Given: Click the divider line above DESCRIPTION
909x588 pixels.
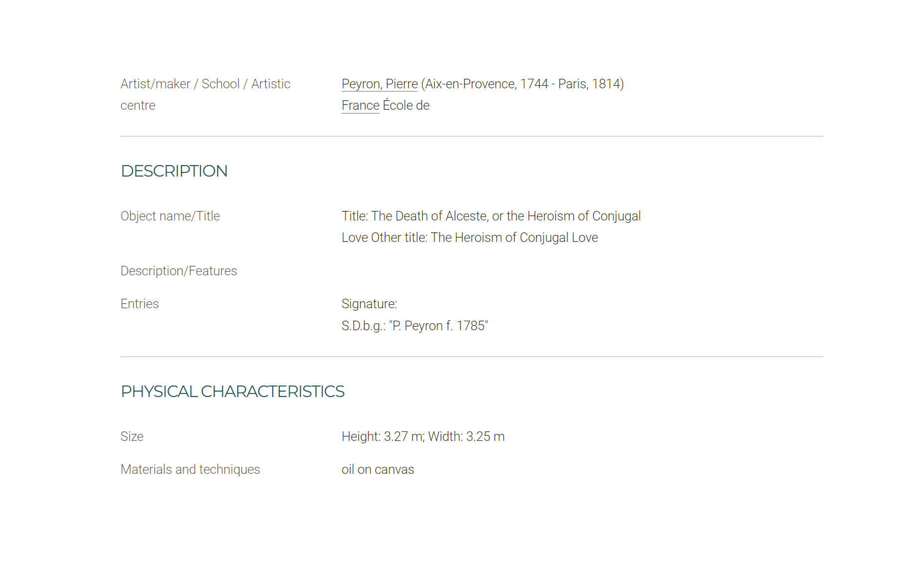Looking at the screenshot, I should tap(472, 136).
